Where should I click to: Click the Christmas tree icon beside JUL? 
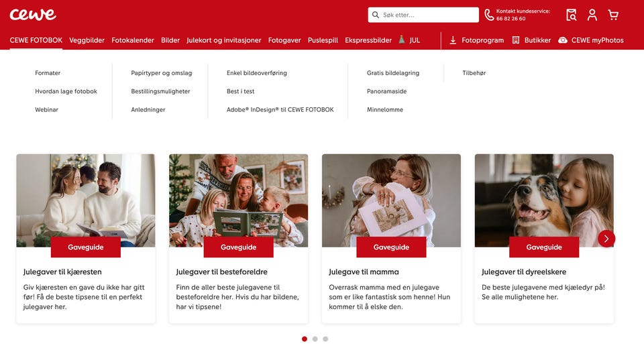(x=402, y=40)
